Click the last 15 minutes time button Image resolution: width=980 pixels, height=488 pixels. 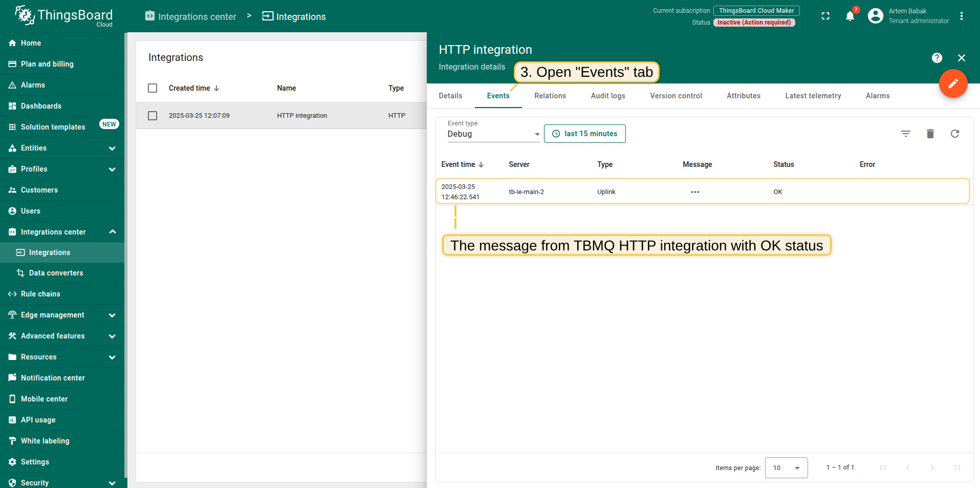pyautogui.click(x=584, y=134)
